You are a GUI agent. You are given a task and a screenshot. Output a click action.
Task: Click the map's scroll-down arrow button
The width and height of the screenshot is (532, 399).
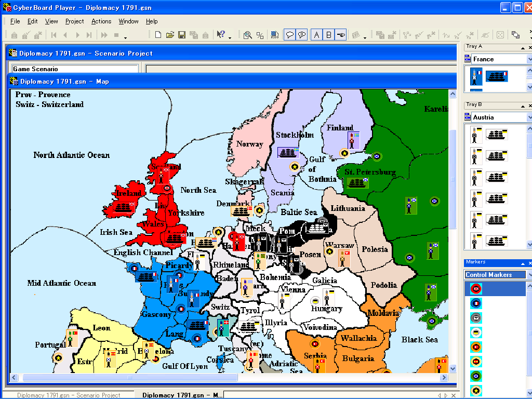[453, 368]
